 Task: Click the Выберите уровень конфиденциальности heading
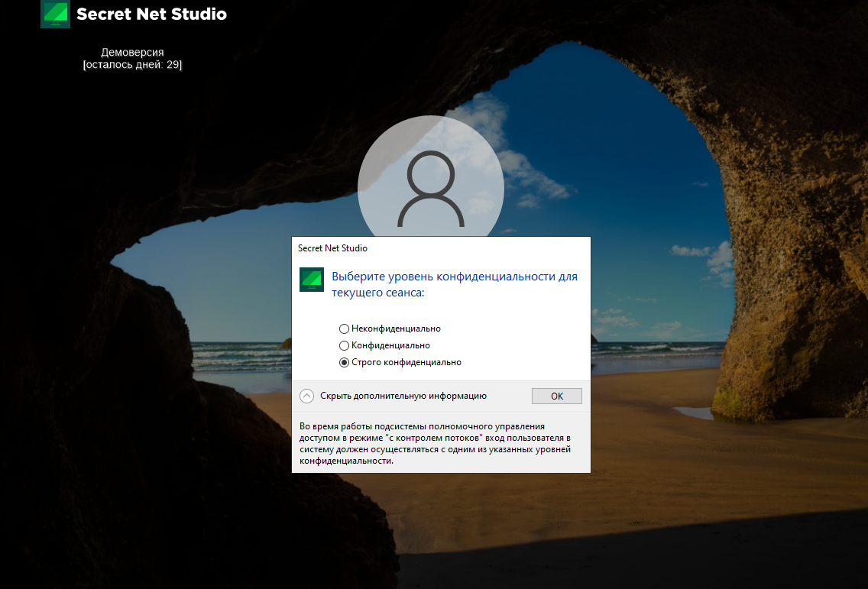(455, 284)
